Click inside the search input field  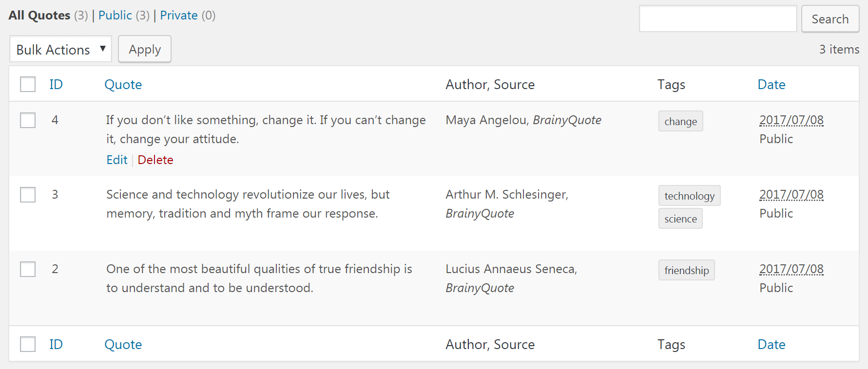[x=717, y=18]
